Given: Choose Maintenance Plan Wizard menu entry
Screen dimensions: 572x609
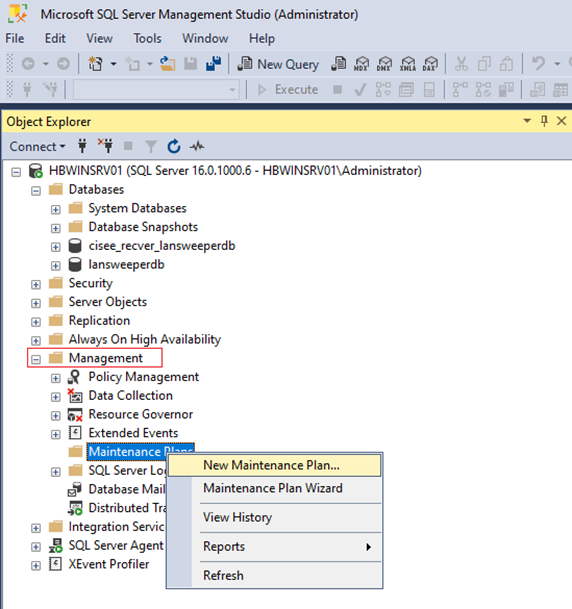Looking at the screenshot, I should pyautogui.click(x=274, y=488).
